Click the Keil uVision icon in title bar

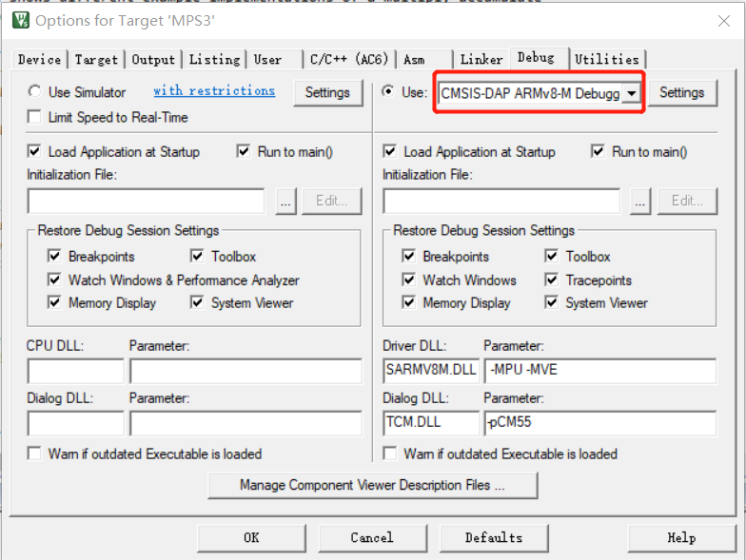(21, 21)
